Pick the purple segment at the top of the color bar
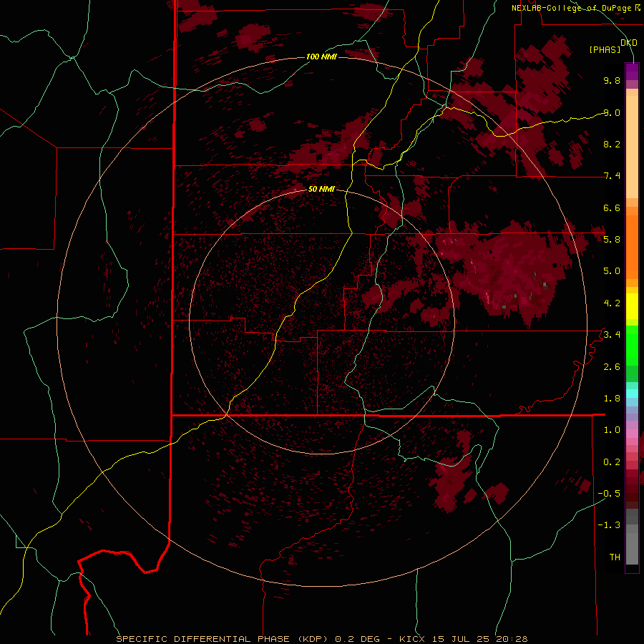The width and height of the screenshot is (644, 644). 632,72
